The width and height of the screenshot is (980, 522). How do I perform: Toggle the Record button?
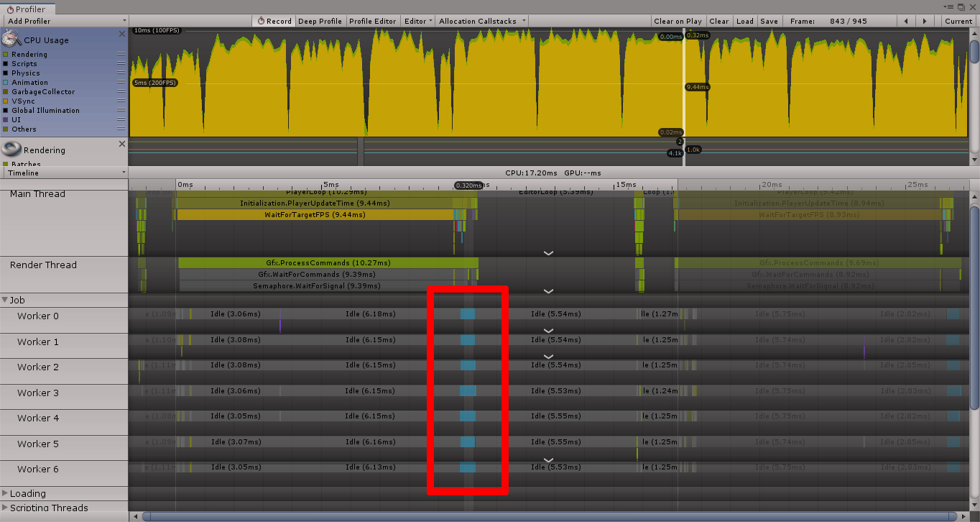[x=274, y=21]
